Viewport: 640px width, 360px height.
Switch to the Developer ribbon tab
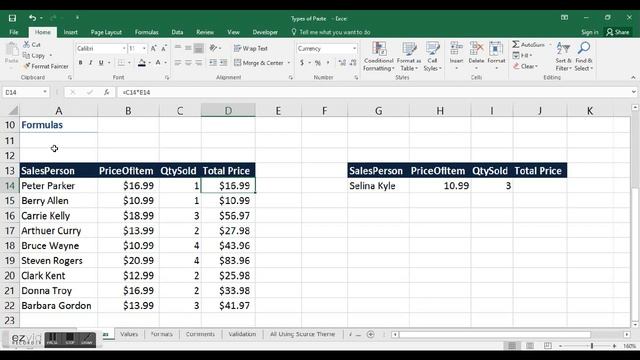tap(265, 32)
